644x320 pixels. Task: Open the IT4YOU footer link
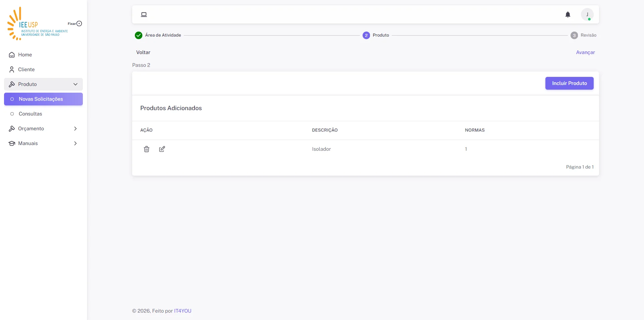pyautogui.click(x=182, y=311)
